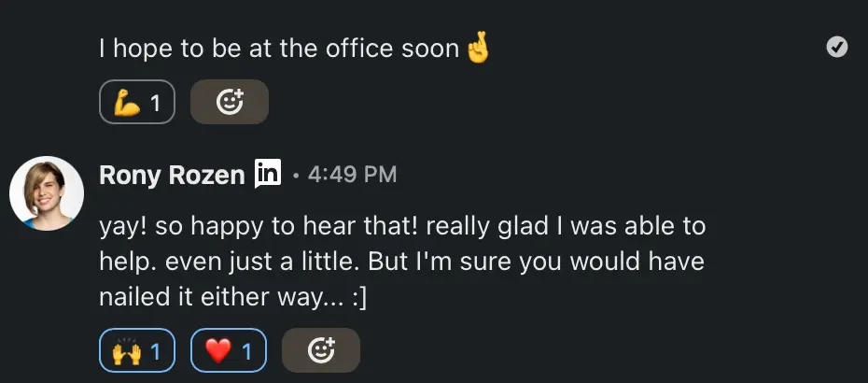868x383 pixels.
Task: Click the LinkedIn badge beside Rony Rozen
Action: coord(268,174)
